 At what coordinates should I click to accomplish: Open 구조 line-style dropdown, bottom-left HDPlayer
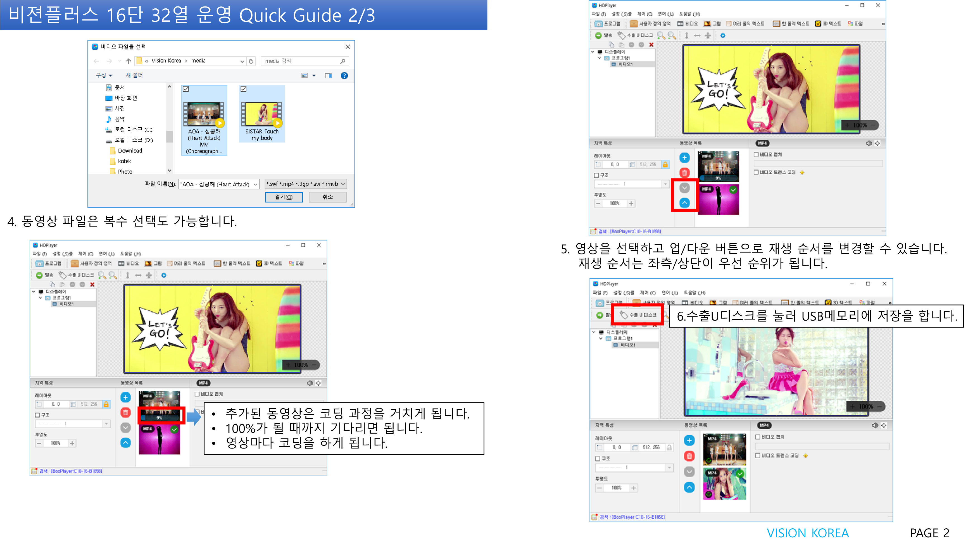tap(106, 424)
